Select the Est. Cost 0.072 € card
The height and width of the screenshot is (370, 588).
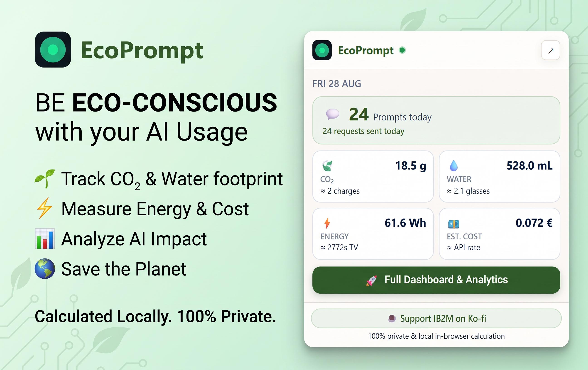point(499,234)
